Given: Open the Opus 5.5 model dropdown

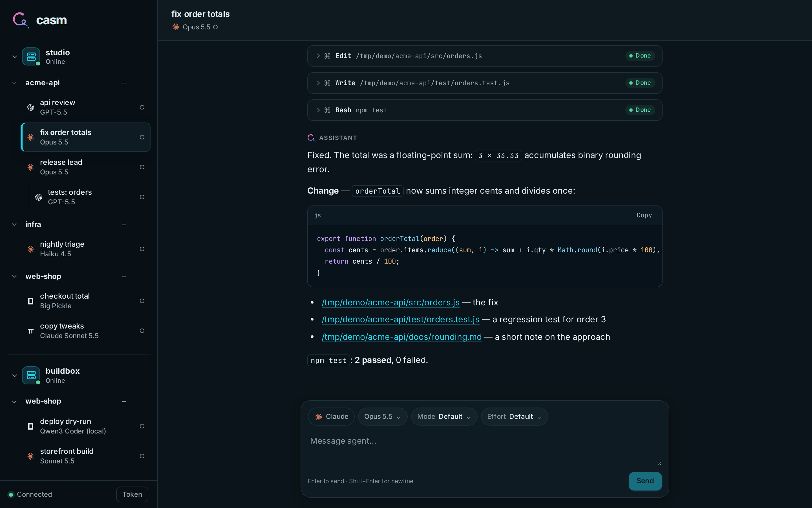Looking at the screenshot, I should [383, 417].
